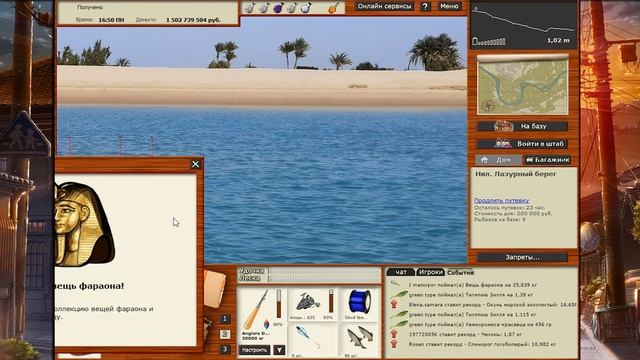Click the purple potion flask
This screenshot has width=640, height=360.
coord(278,7)
